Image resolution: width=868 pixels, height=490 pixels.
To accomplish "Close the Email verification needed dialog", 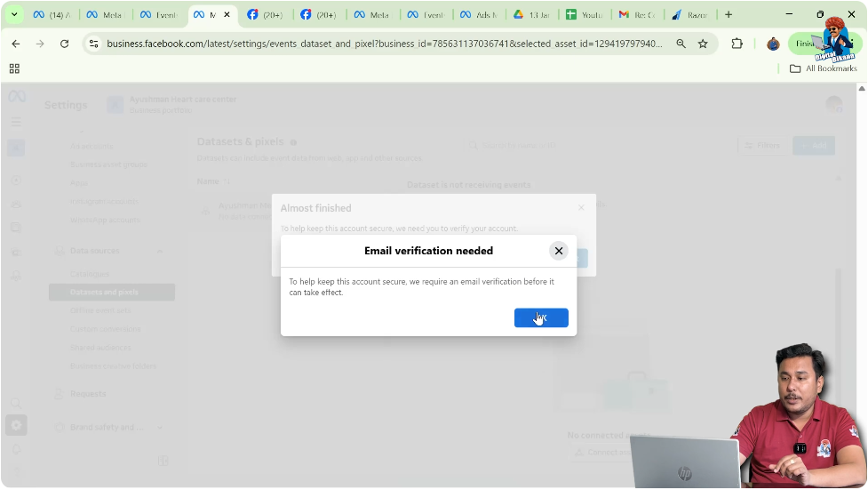I will (x=559, y=251).
